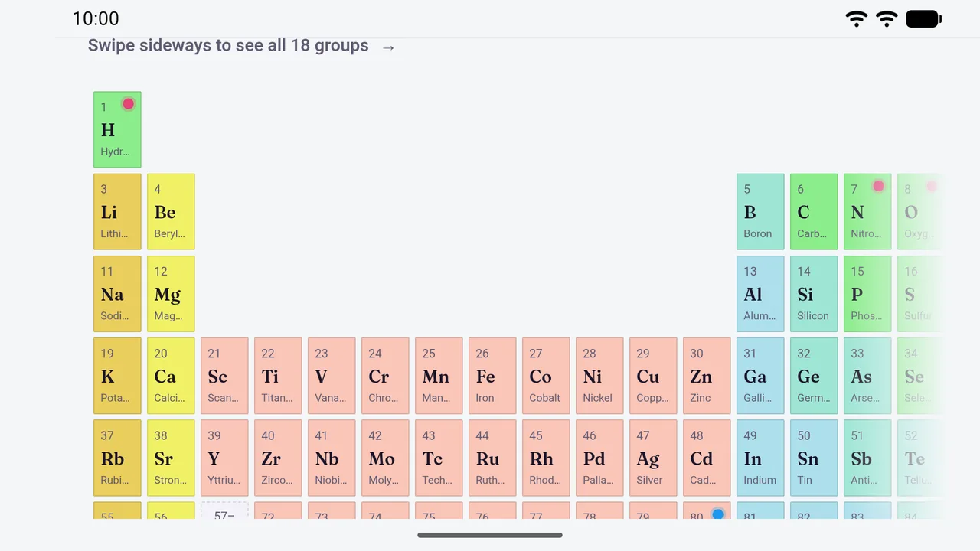Select the Chromium element tile
Viewport: 980px width, 551px height.
click(385, 376)
